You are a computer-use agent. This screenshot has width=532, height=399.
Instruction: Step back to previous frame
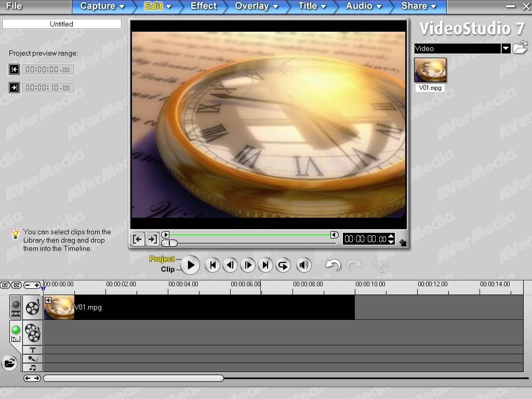tap(230, 265)
